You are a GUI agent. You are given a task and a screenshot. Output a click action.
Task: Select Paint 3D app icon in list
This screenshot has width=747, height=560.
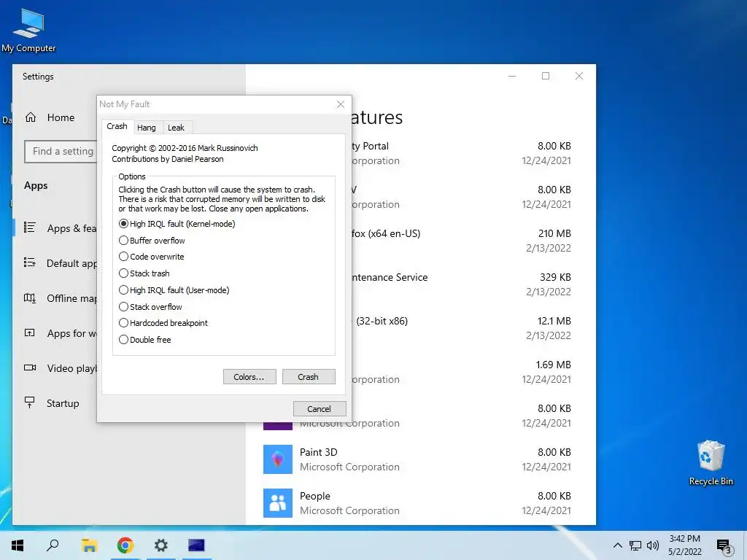pos(278,459)
